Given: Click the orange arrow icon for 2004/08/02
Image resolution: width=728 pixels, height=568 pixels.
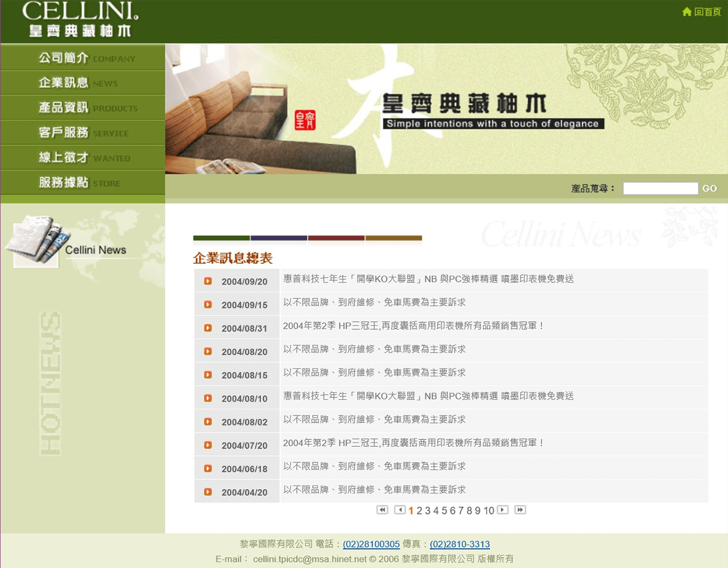Looking at the screenshot, I should point(208,421).
